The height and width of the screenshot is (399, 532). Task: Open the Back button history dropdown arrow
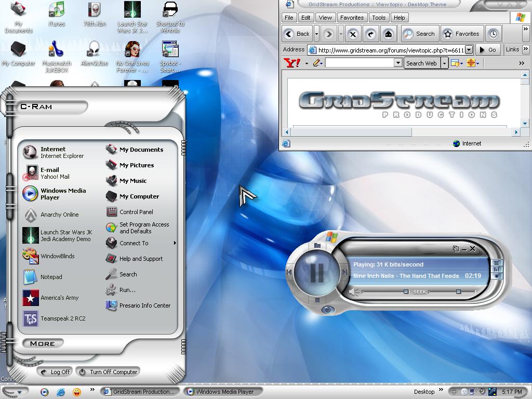tap(316, 34)
